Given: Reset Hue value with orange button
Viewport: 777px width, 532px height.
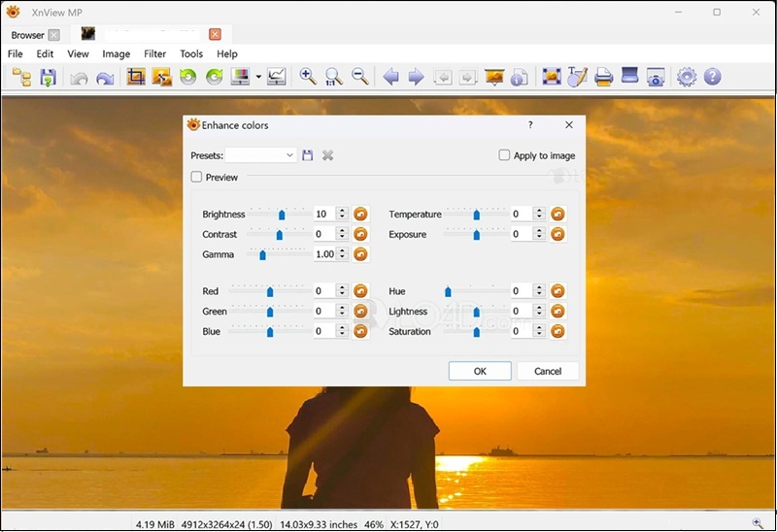Looking at the screenshot, I should (x=557, y=291).
